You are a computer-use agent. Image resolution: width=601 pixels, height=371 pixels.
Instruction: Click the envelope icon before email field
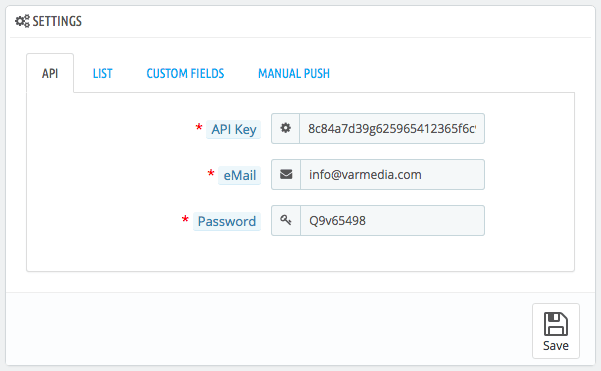(286, 174)
